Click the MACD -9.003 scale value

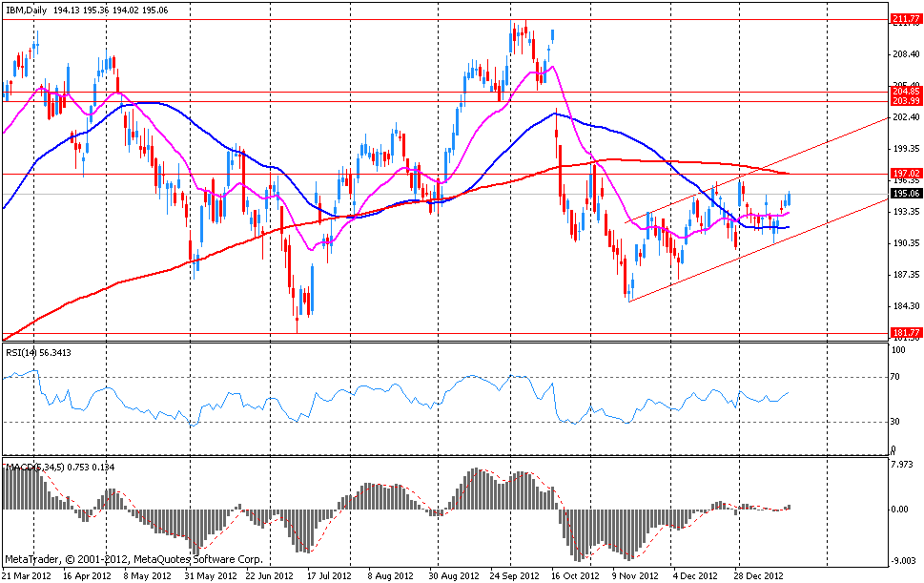(904, 561)
